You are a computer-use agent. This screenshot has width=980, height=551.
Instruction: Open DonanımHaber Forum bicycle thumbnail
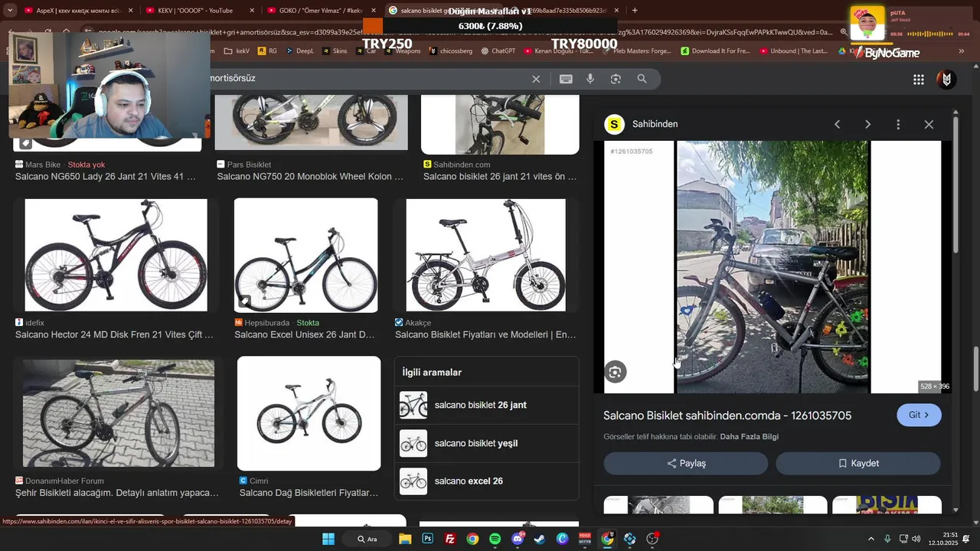click(x=119, y=413)
